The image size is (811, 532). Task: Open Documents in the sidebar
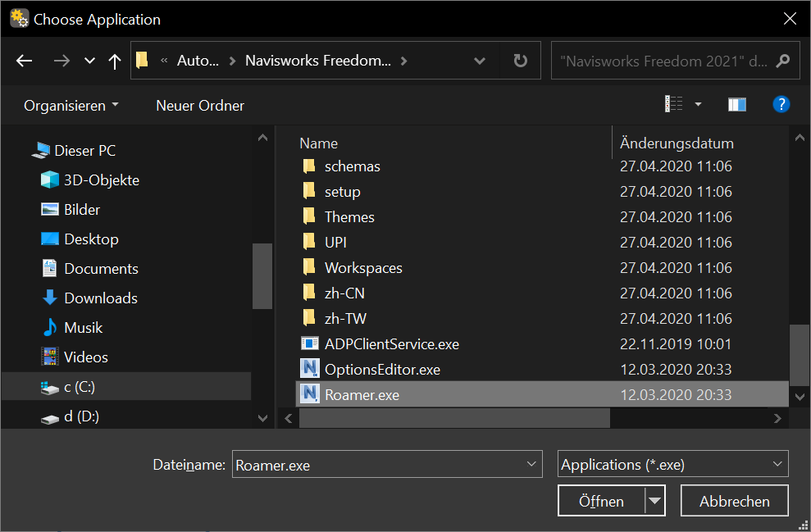tap(89, 268)
